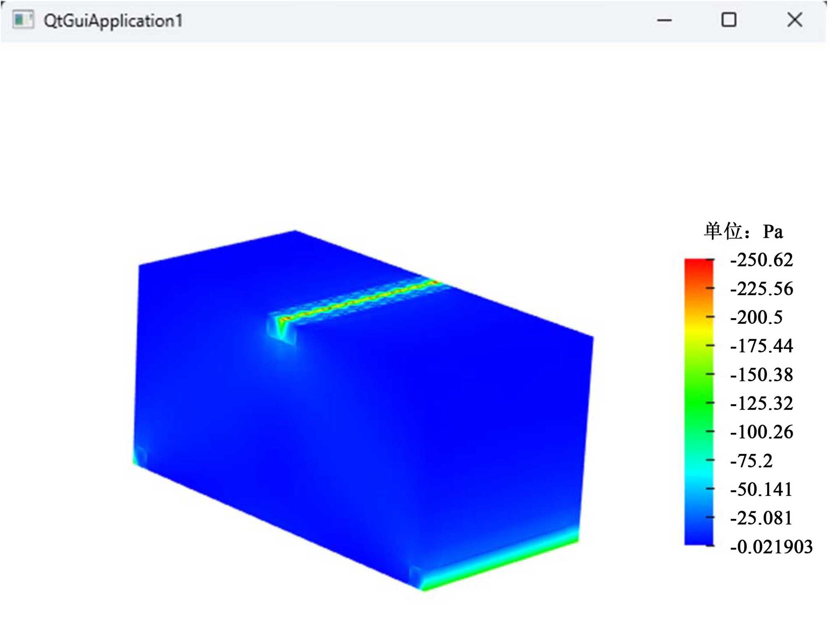Close the QtGuiApplication1 window

(794, 20)
